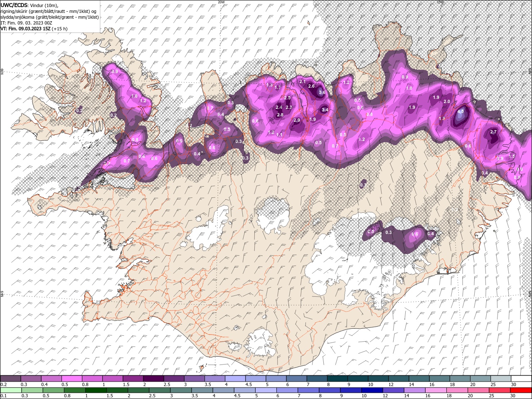Screen dimensions: 532x399
Task: Click the bottom-row blue swatch labeled 7
Action: point(309,390)
